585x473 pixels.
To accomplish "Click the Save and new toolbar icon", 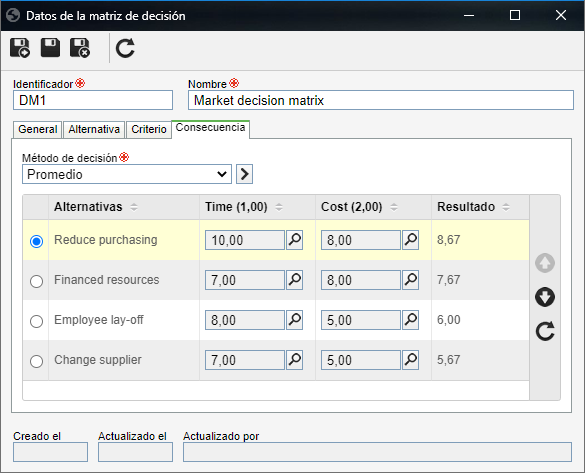I will click(20, 48).
